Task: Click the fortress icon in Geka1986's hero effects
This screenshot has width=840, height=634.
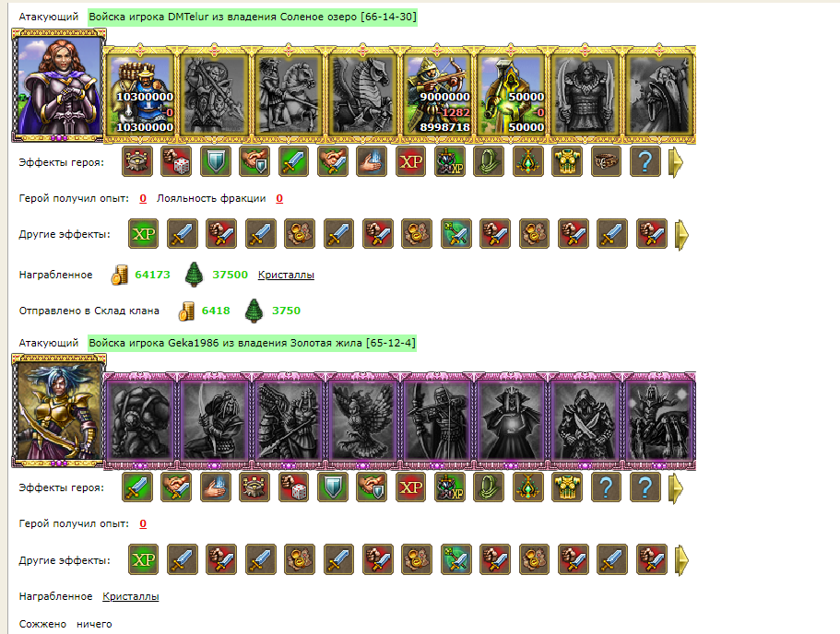Action: [254, 487]
